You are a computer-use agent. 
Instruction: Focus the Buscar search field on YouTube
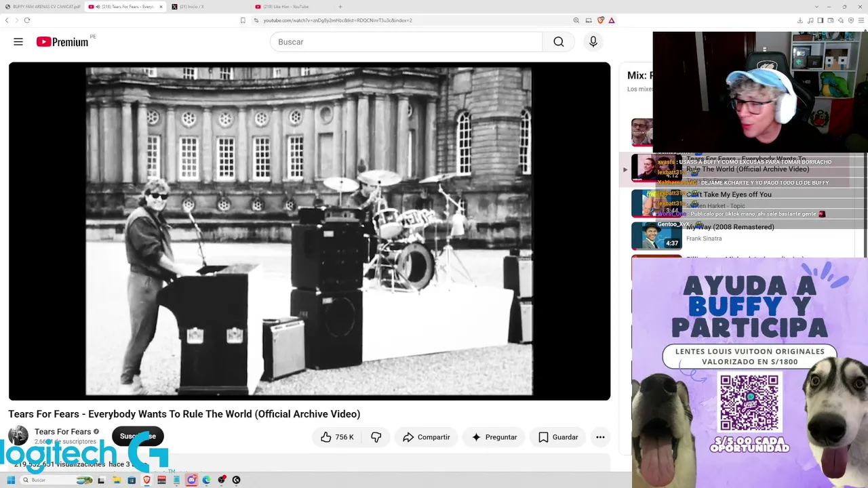coord(406,42)
